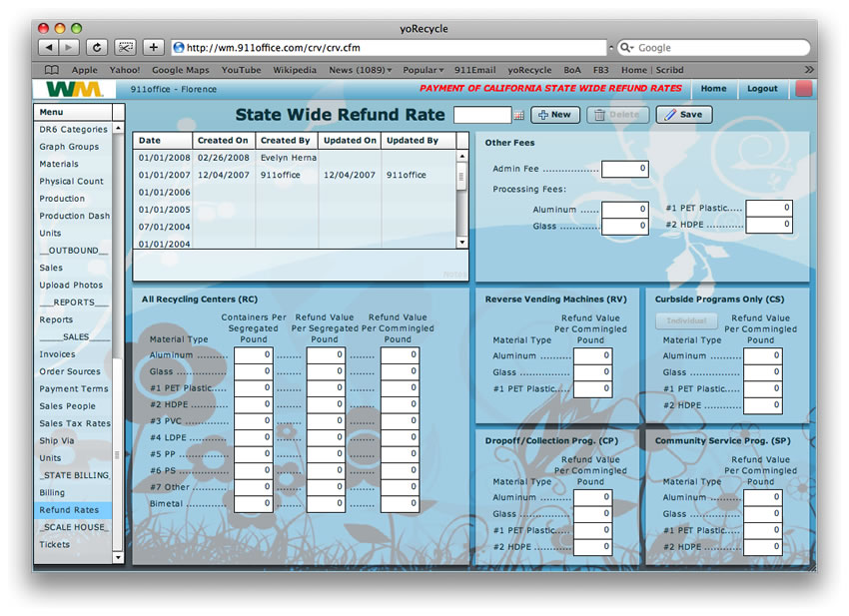Image resolution: width=849 pixels, height=616 pixels.
Task: Click the Google search magnifier icon
Action: pyautogui.click(x=627, y=48)
